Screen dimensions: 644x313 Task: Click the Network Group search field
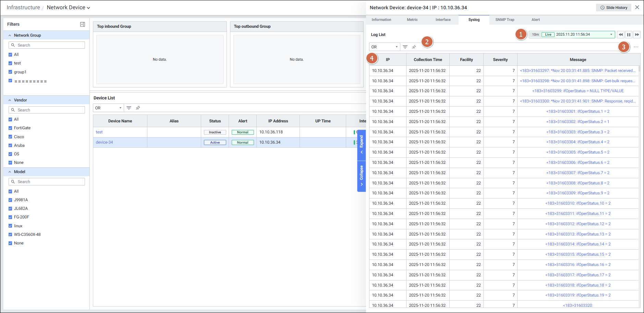(x=47, y=45)
